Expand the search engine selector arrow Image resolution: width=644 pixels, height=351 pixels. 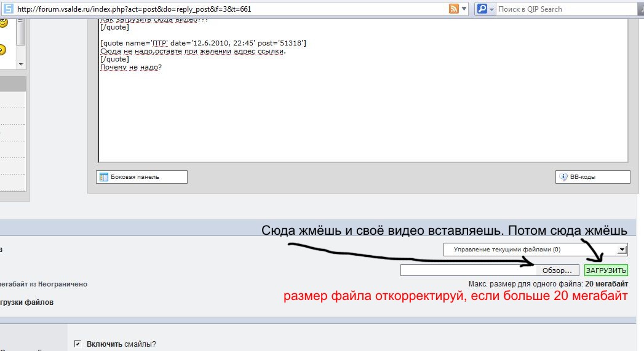[491, 9]
